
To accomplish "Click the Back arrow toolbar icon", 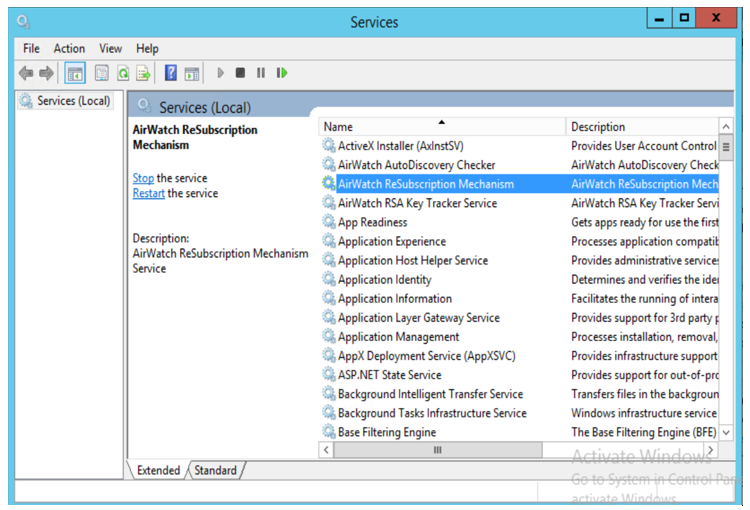I will coord(26,73).
